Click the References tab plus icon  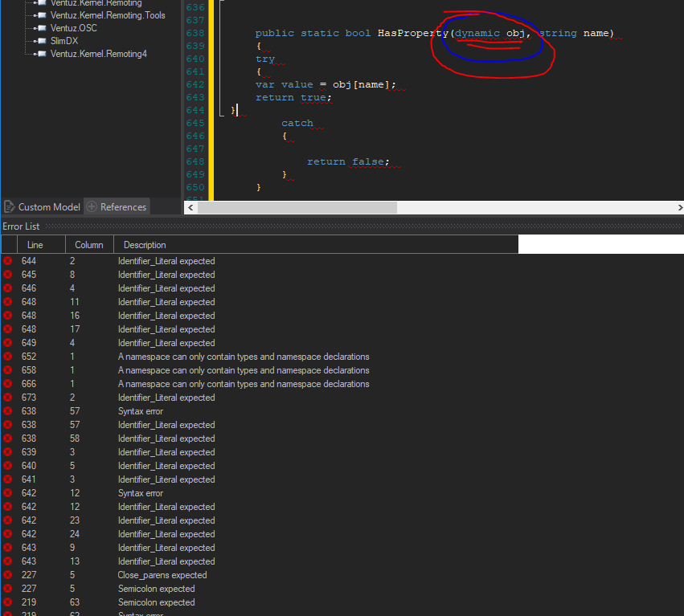pos(91,207)
